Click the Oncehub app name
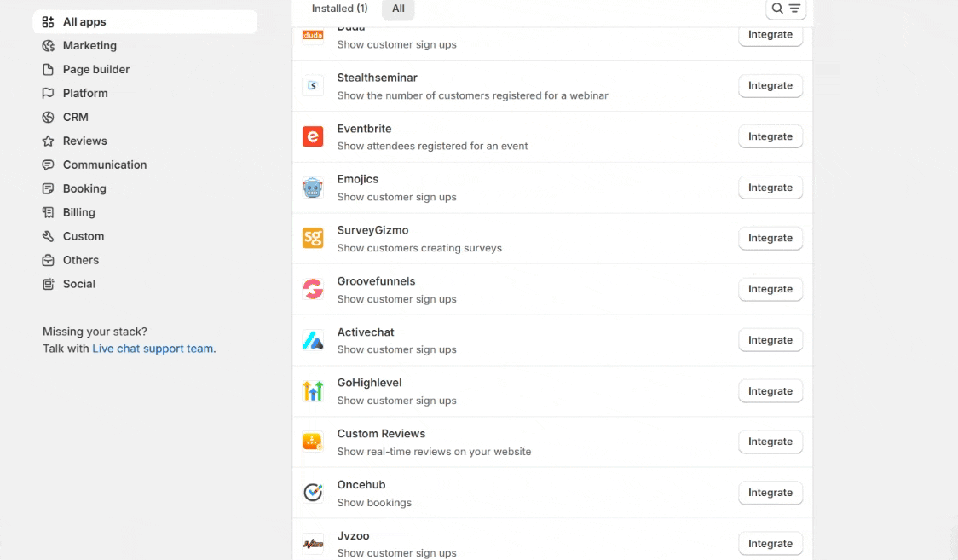This screenshot has width=958, height=560. [x=361, y=485]
